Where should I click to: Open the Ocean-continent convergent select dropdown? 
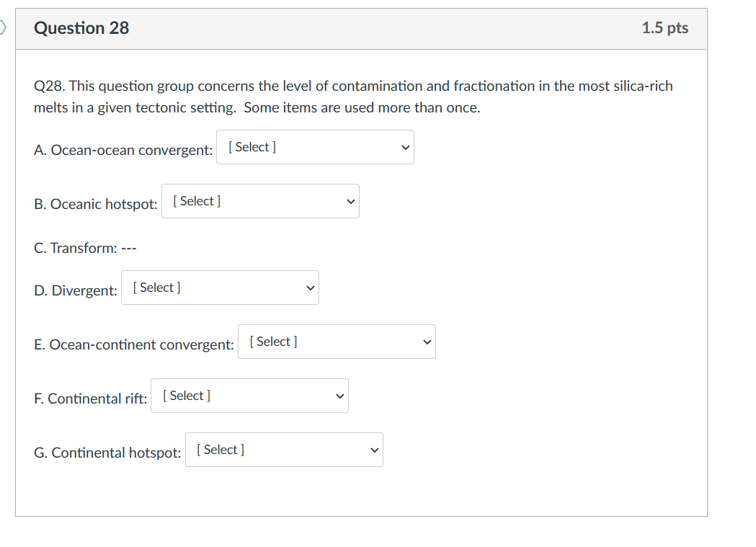point(336,342)
